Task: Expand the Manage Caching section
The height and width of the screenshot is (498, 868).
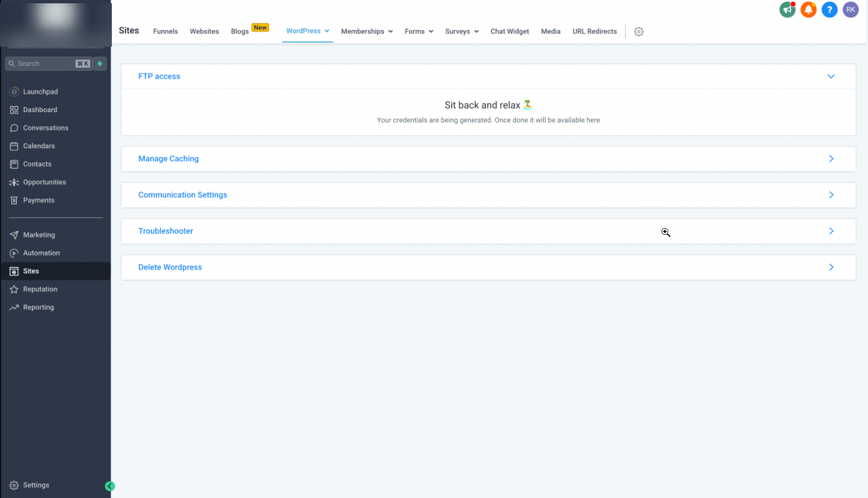Action: (x=831, y=159)
